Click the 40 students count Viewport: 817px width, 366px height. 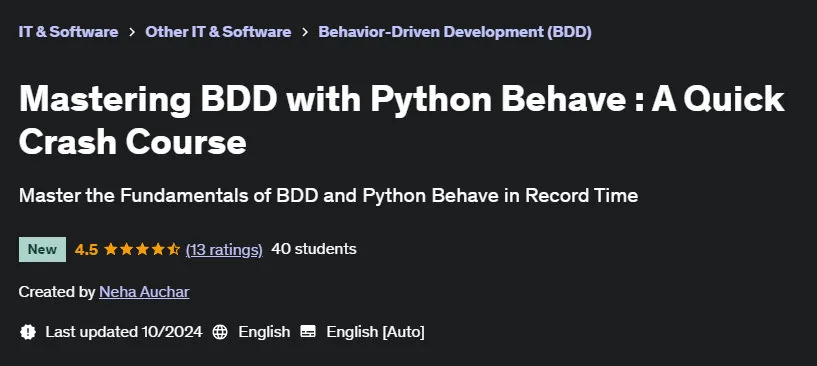314,249
